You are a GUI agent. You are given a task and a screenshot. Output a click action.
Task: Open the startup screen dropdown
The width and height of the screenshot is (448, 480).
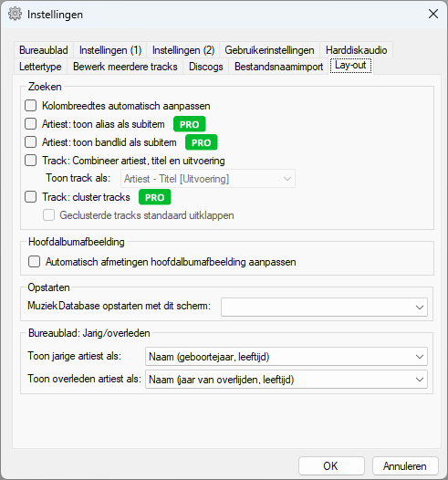[325, 307]
